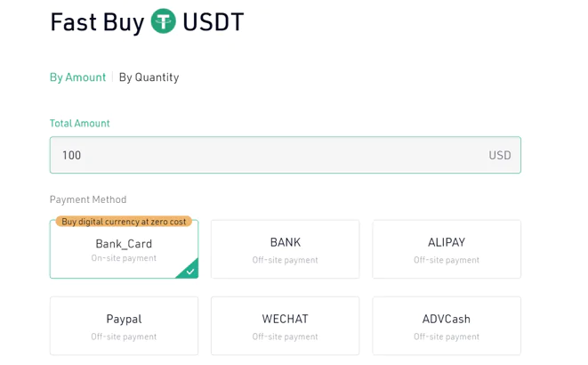Select BANK off-site payment option
Screen dimensions: 588x365
285,249
